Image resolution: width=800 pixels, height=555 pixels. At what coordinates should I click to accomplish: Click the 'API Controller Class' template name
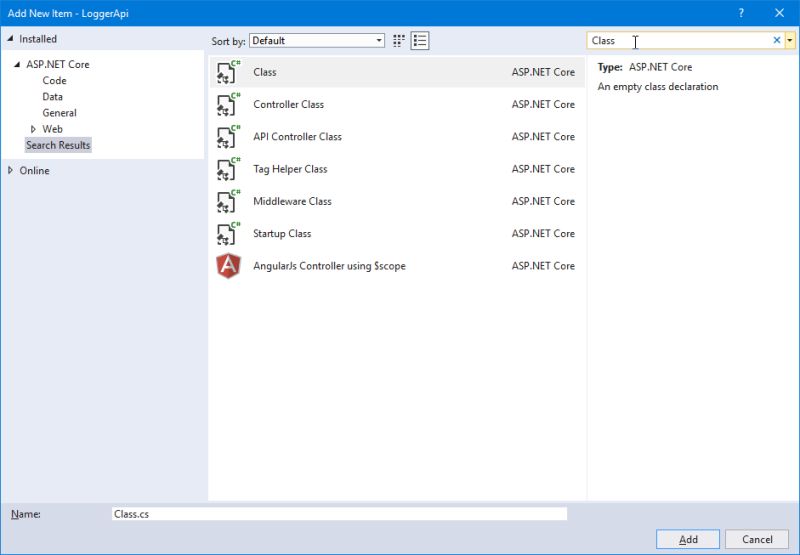click(x=297, y=137)
